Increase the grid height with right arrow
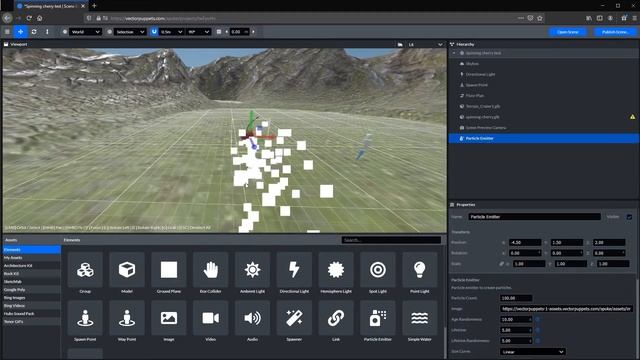This screenshot has height=360, width=640. [253, 32]
